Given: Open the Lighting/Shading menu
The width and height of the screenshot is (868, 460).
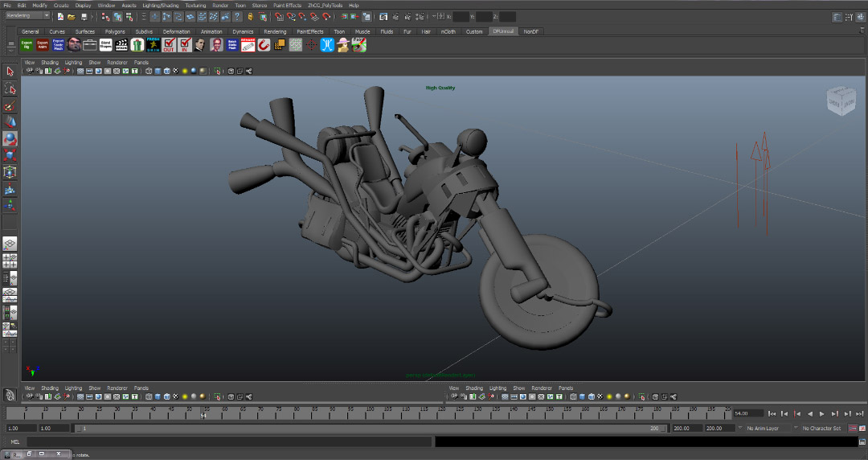Looking at the screenshot, I should [161, 5].
